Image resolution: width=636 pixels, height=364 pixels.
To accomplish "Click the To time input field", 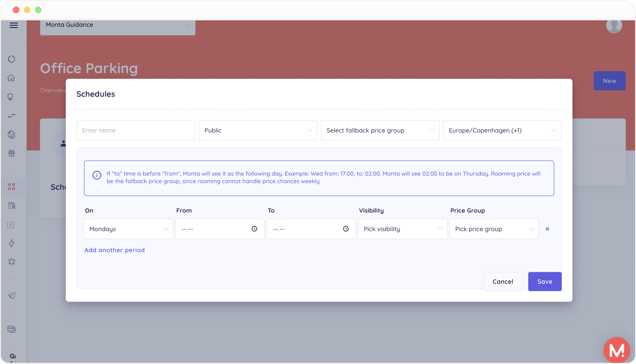I will [311, 229].
